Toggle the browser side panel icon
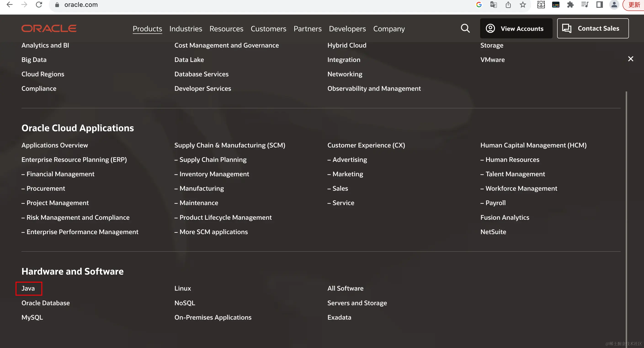 point(599,5)
